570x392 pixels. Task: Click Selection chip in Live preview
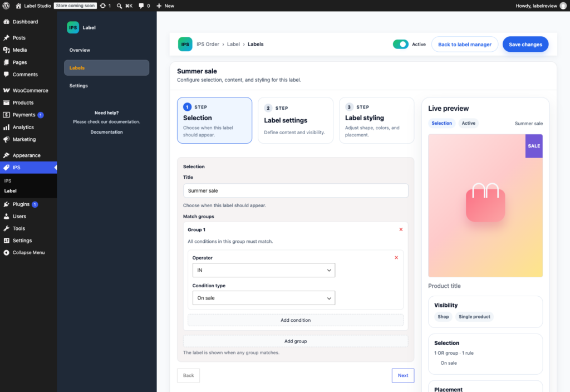441,123
